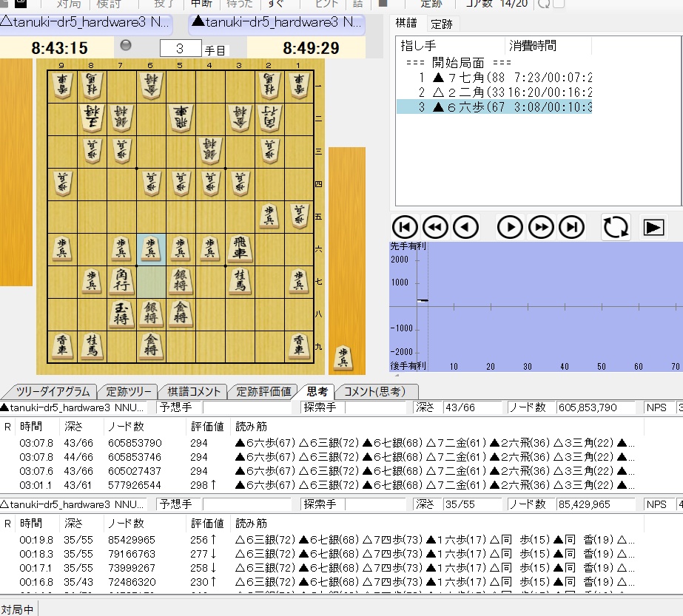The height and width of the screenshot is (616, 683).
Task: Switch to the 棋譜コメント tab
Action: point(194,391)
